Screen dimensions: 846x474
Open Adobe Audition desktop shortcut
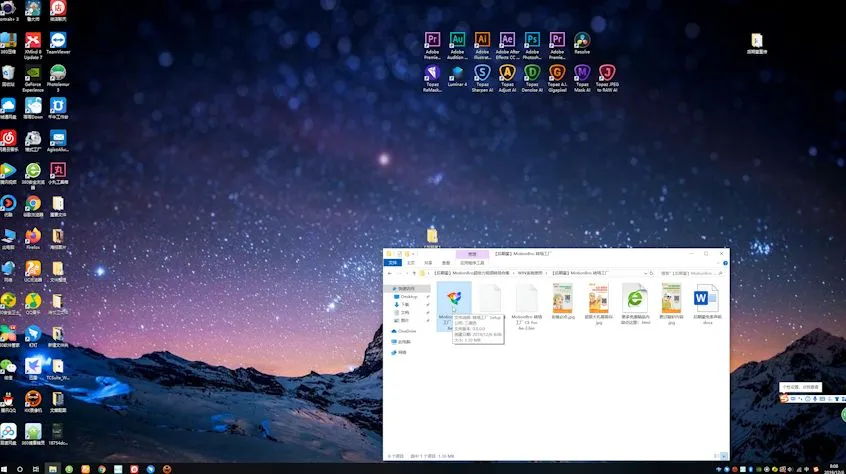(x=457, y=45)
